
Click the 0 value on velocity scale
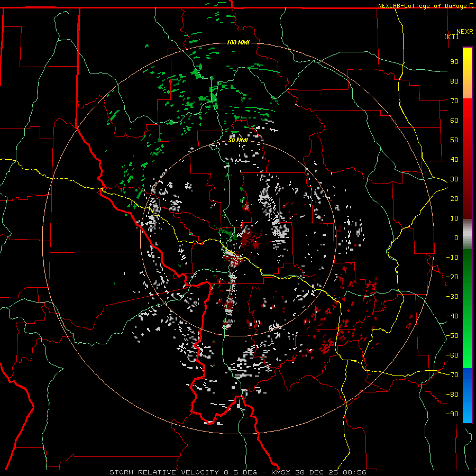tap(456, 237)
